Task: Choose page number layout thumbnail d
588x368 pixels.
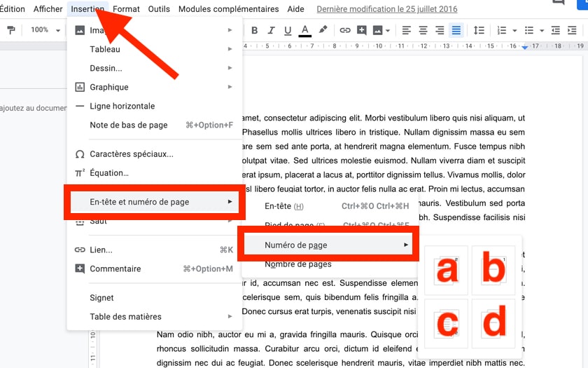Action: [x=493, y=323]
